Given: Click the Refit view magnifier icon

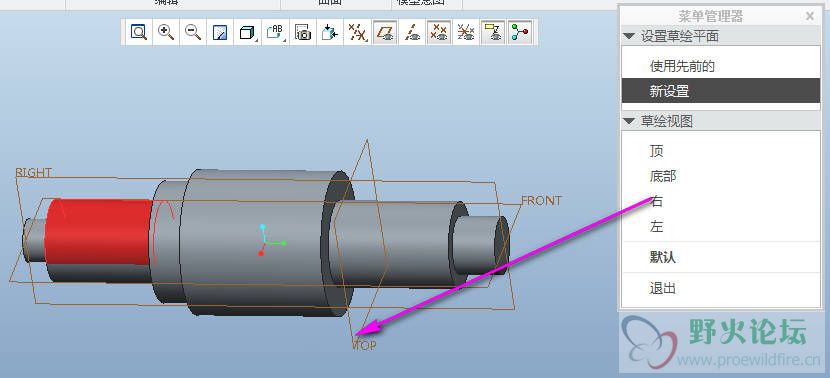Looking at the screenshot, I should [139, 33].
